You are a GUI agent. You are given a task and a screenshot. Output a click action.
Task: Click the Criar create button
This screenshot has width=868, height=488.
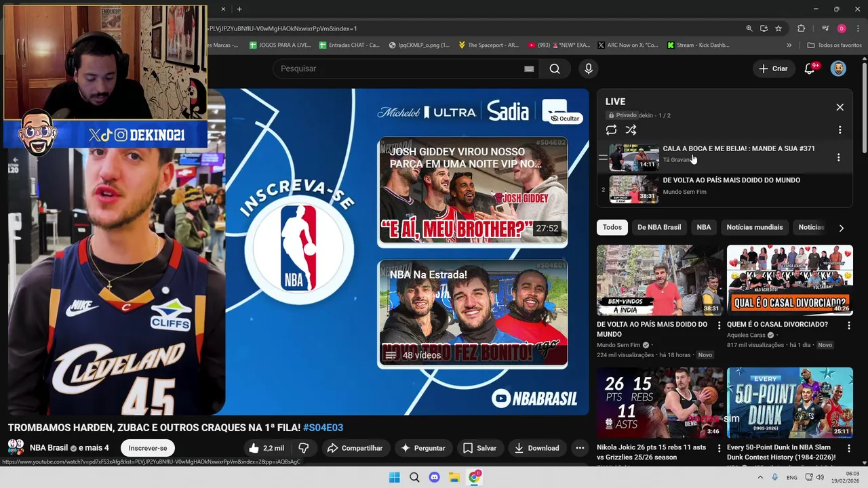(773, 68)
